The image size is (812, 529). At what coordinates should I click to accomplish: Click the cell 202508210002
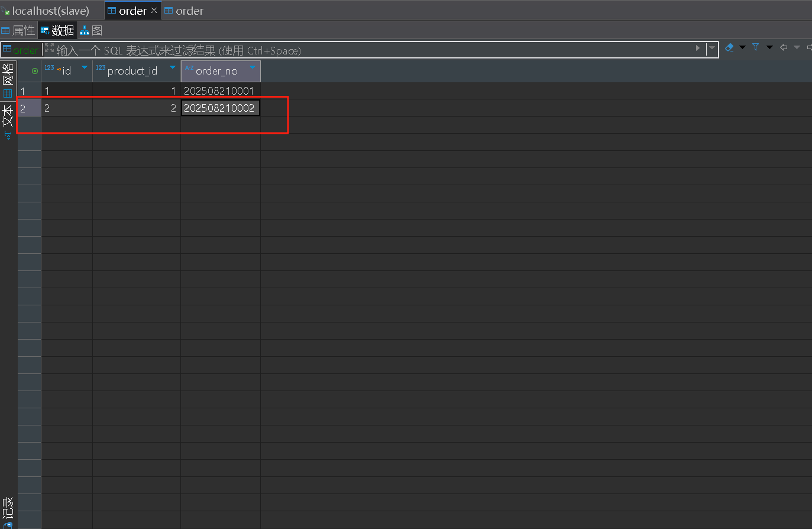tap(221, 108)
